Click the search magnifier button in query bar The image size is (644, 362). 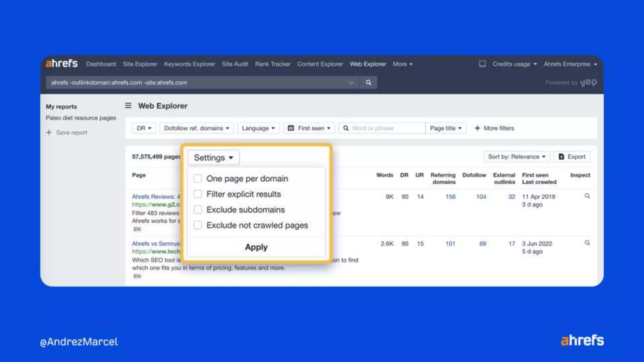click(x=369, y=83)
